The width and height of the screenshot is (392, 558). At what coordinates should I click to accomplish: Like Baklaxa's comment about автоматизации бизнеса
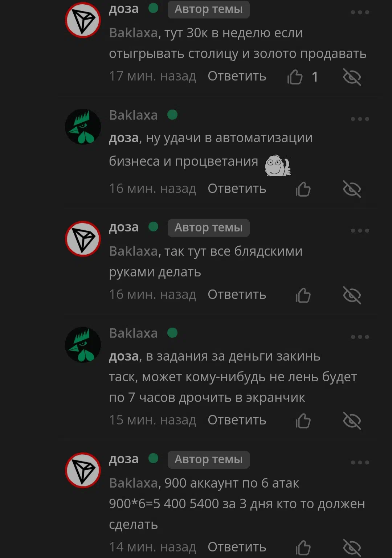[303, 189]
